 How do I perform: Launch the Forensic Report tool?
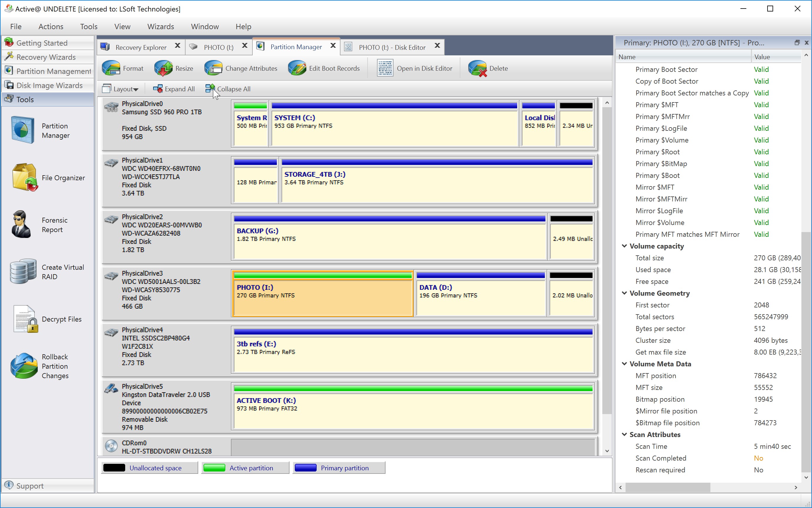(x=22, y=225)
